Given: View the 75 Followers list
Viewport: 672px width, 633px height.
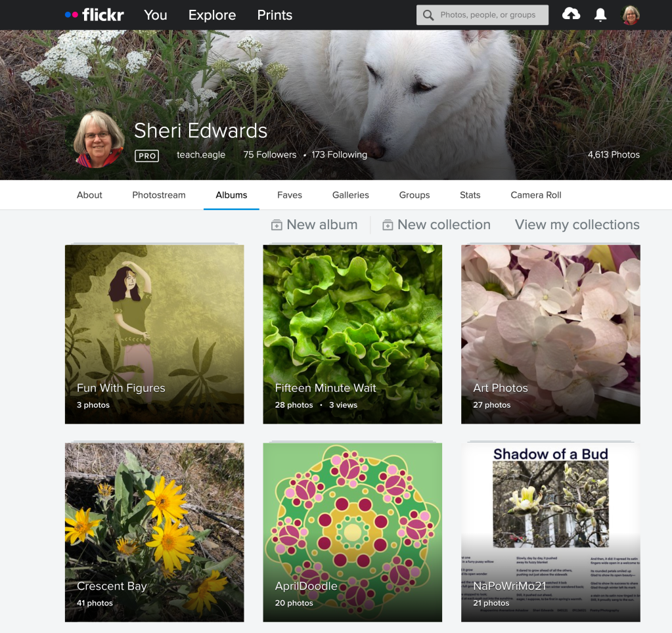Looking at the screenshot, I should pyautogui.click(x=269, y=155).
